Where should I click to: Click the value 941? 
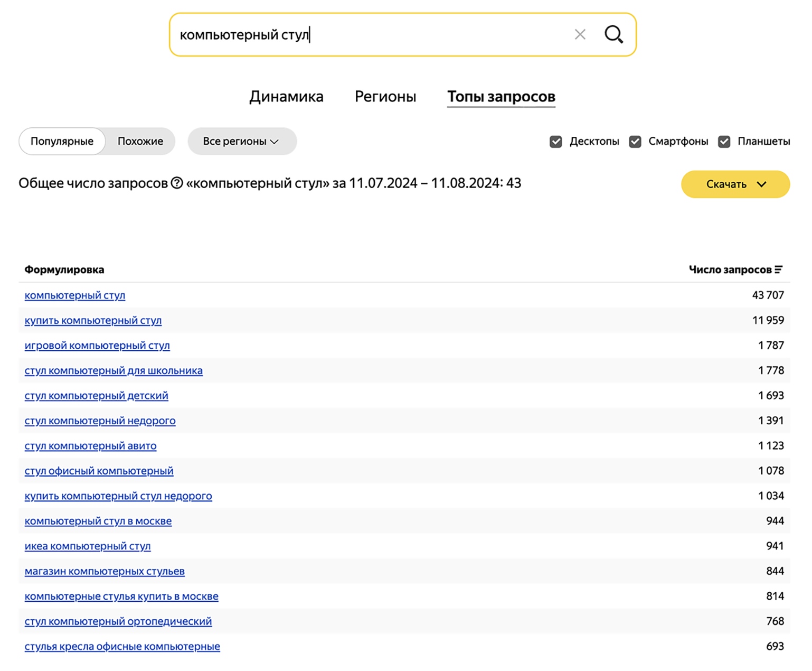pyautogui.click(x=775, y=546)
